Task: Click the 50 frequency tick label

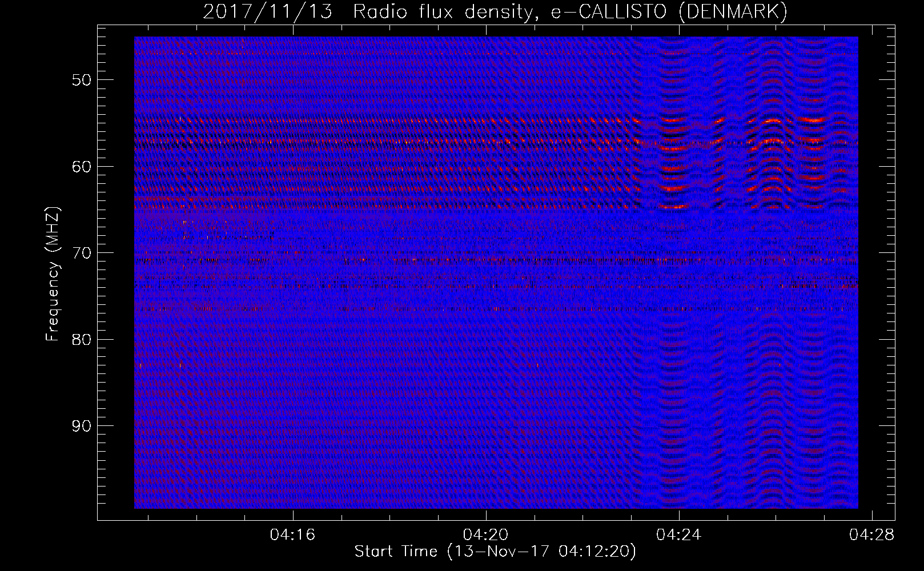Action: (81, 80)
